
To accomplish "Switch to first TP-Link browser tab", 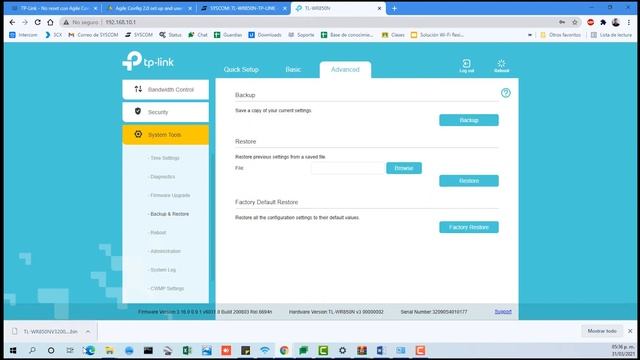I will 54,8.
